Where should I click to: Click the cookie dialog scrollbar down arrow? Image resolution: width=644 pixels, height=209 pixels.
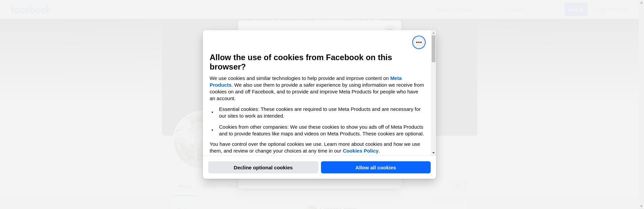[433, 153]
